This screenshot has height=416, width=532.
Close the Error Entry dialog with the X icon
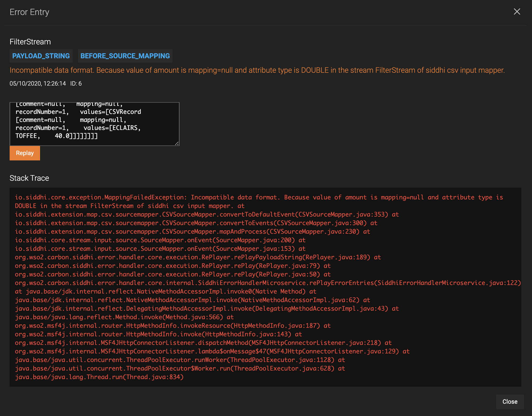click(517, 11)
